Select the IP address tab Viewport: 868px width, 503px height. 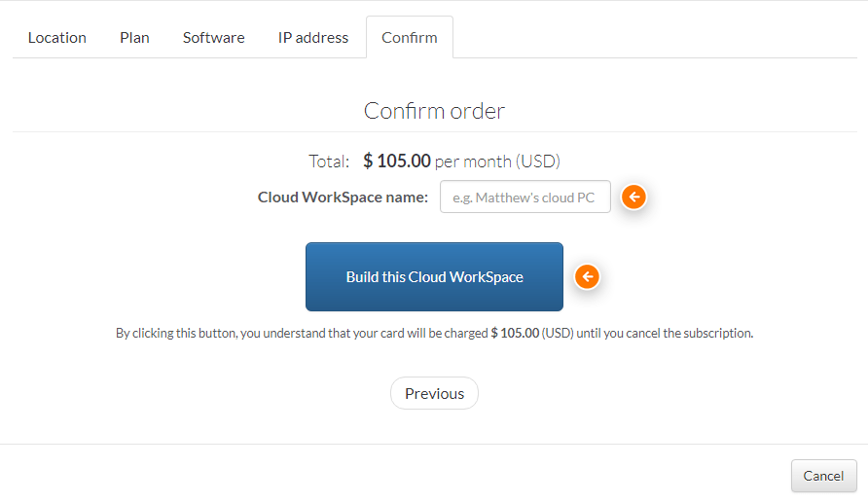click(x=313, y=38)
